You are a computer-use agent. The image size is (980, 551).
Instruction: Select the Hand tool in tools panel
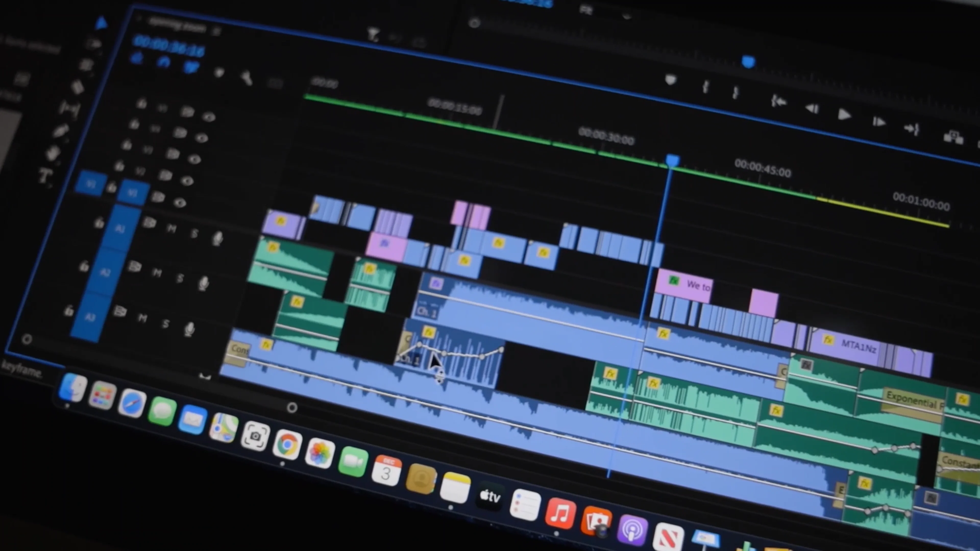(x=53, y=153)
